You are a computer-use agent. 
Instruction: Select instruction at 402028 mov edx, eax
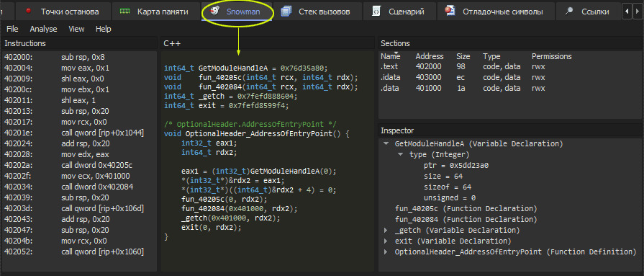80,154
